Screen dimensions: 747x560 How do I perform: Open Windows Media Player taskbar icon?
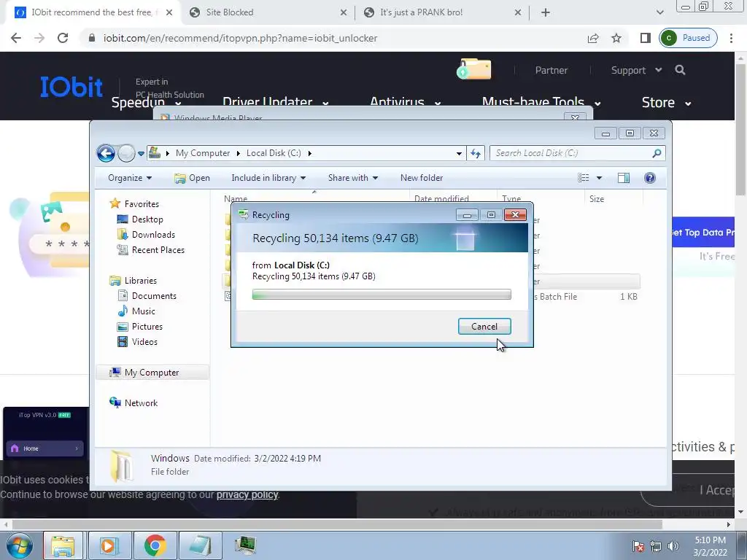109,545
